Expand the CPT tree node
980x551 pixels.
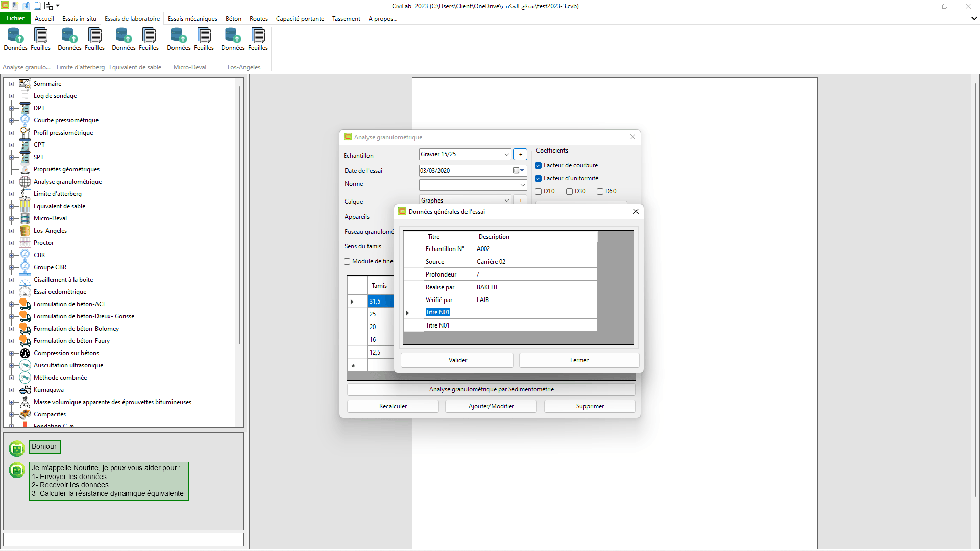pos(11,145)
